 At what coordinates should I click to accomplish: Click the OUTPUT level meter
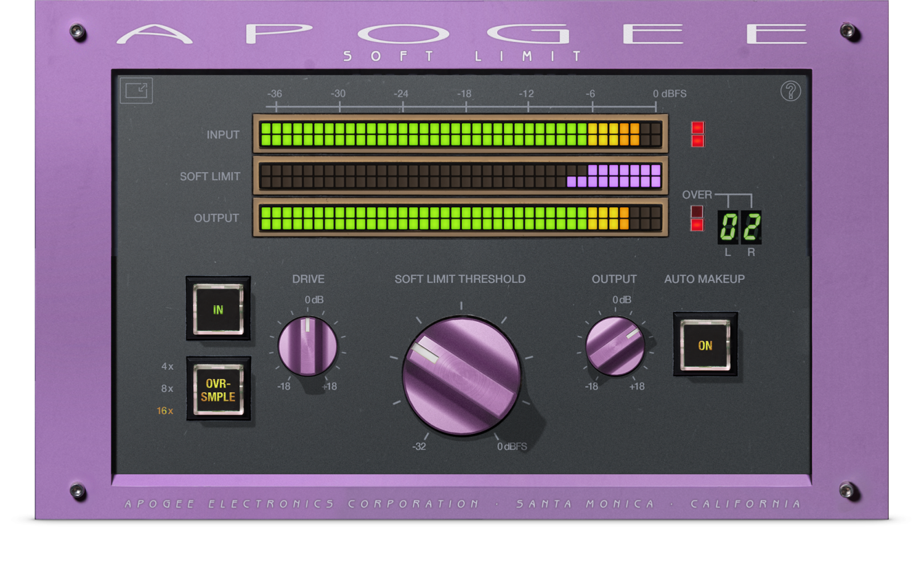(x=461, y=218)
